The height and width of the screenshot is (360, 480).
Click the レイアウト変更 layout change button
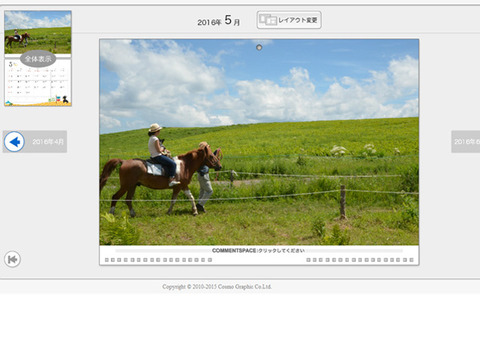coord(289,20)
